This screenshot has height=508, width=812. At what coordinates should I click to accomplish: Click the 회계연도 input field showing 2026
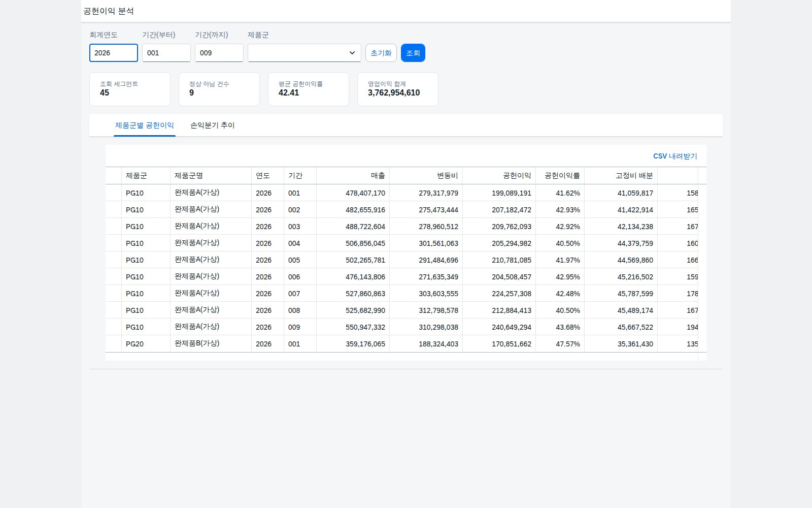pyautogui.click(x=114, y=53)
